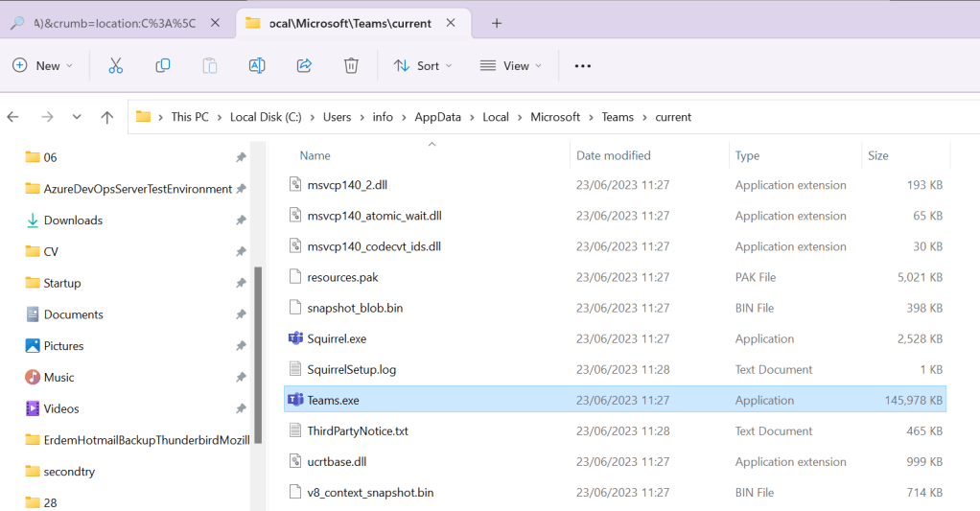Click the folder icon in address bar

(143, 117)
